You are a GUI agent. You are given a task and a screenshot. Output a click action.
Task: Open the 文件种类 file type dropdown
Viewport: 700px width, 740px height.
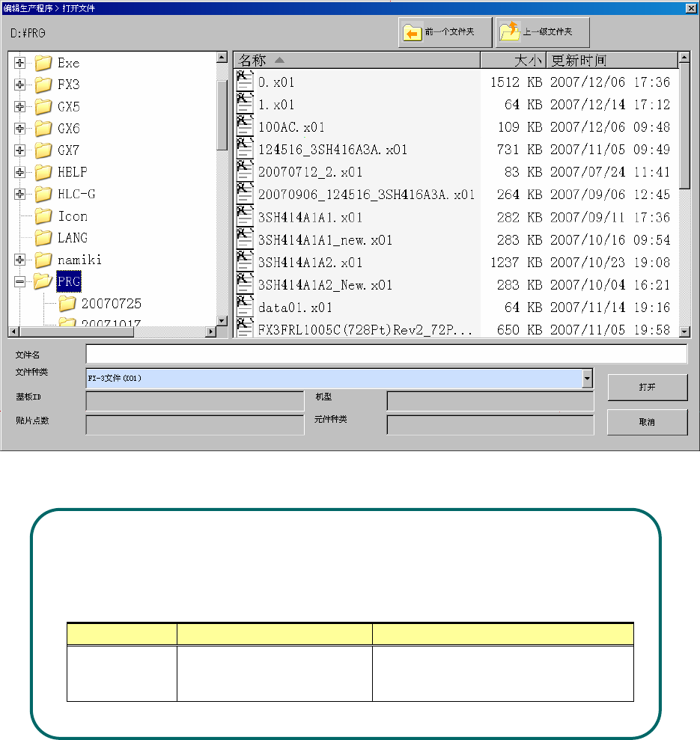[x=587, y=379]
